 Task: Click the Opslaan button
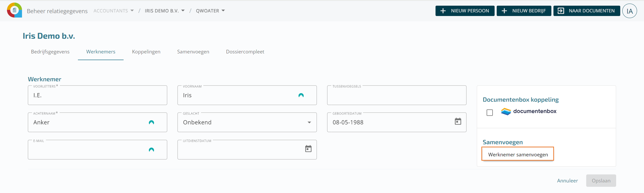point(601,181)
